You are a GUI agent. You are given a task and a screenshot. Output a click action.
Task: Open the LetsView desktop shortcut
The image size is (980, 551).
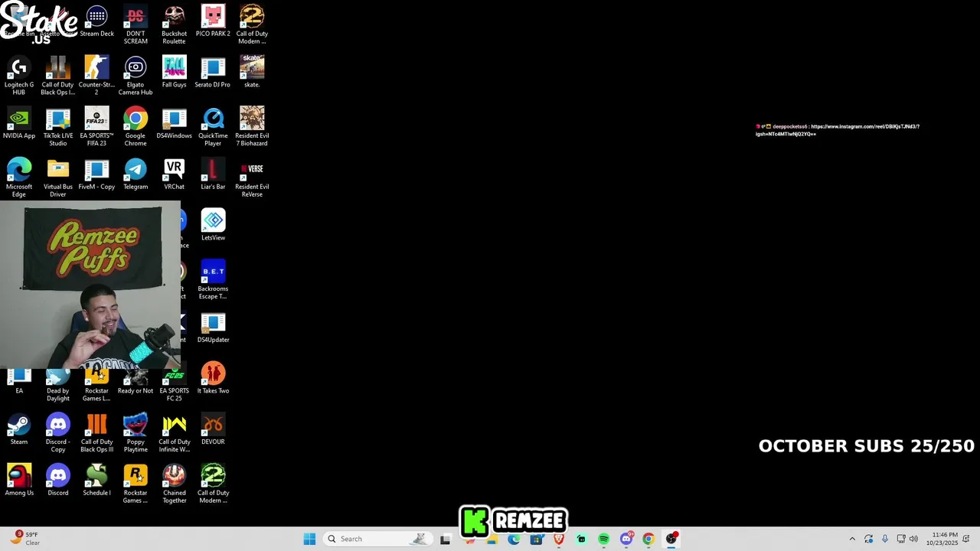[213, 225]
